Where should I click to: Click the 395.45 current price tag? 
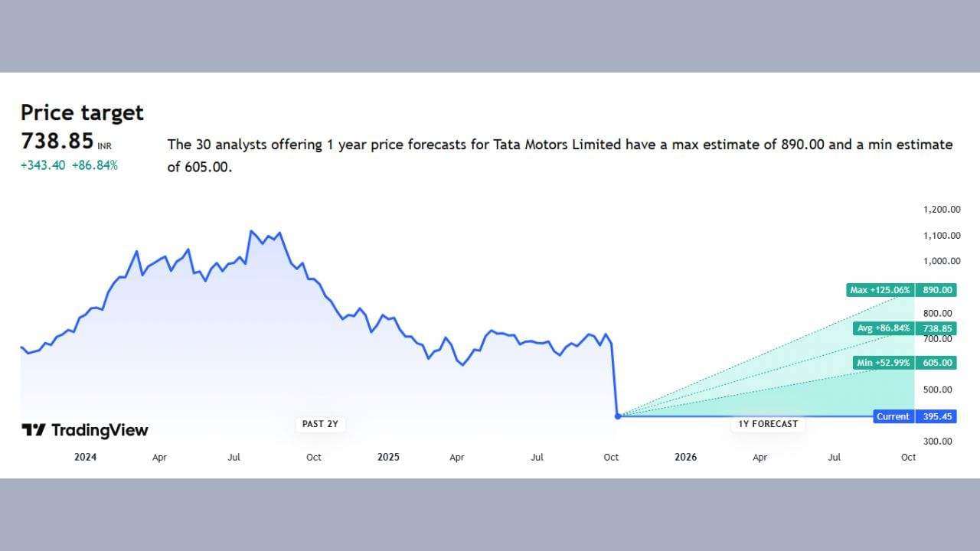pyautogui.click(x=937, y=416)
